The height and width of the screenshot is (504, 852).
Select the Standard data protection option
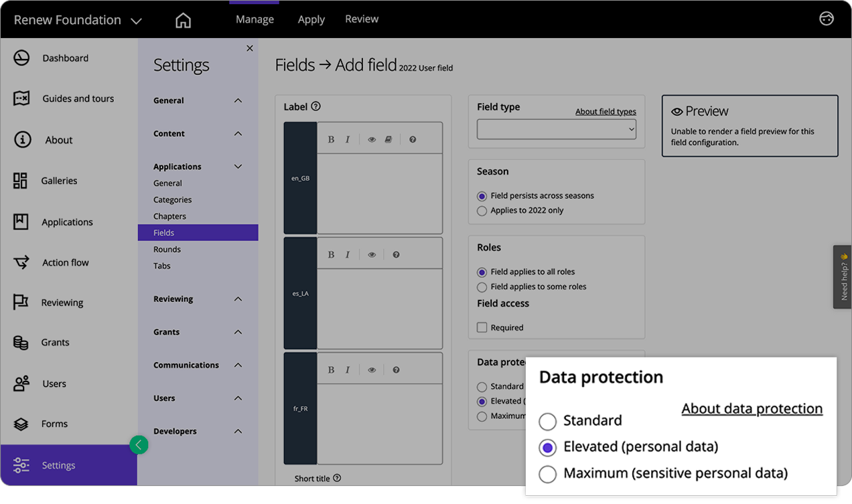547,421
